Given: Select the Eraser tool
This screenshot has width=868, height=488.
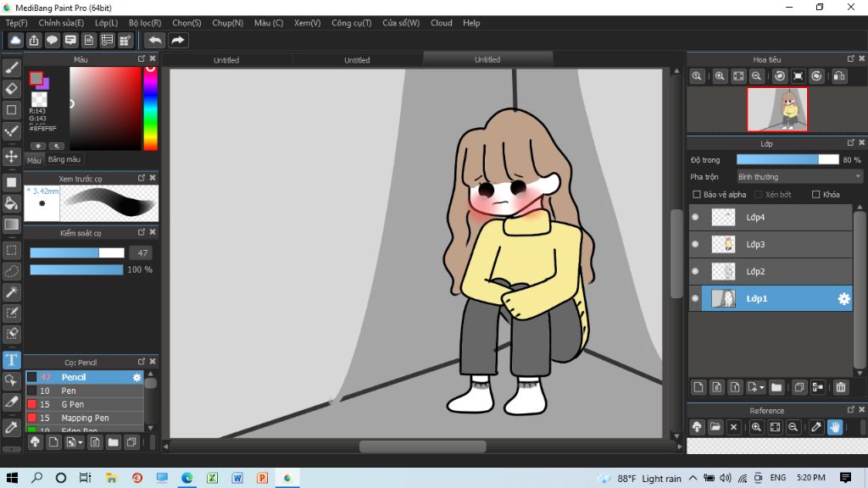Looking at the screenshot, I should pyautogui.click(x=12, y=88).
